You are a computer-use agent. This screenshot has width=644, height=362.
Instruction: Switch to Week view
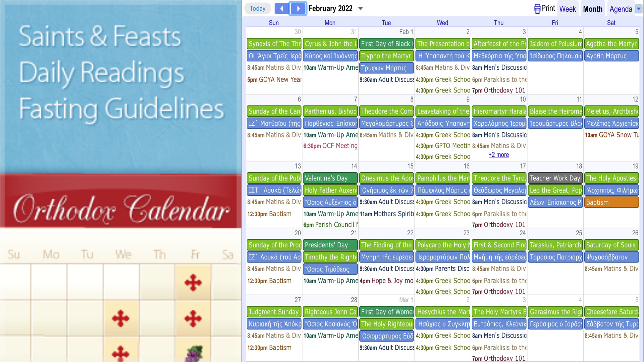coord(568,8)
